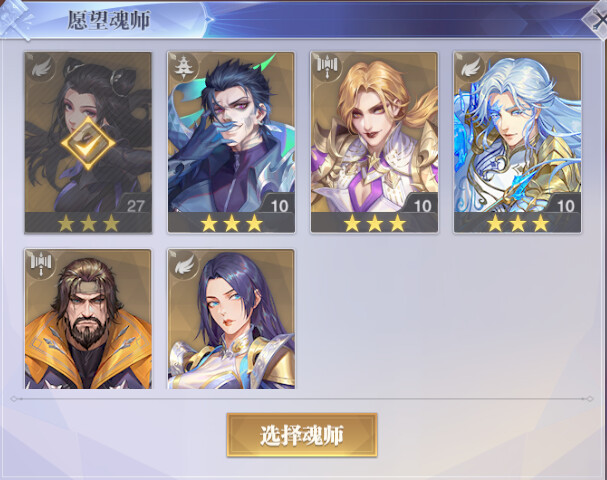Click the spear-array icon on the blonde hero card
This screenshot has width=607, height=480.
327,68
